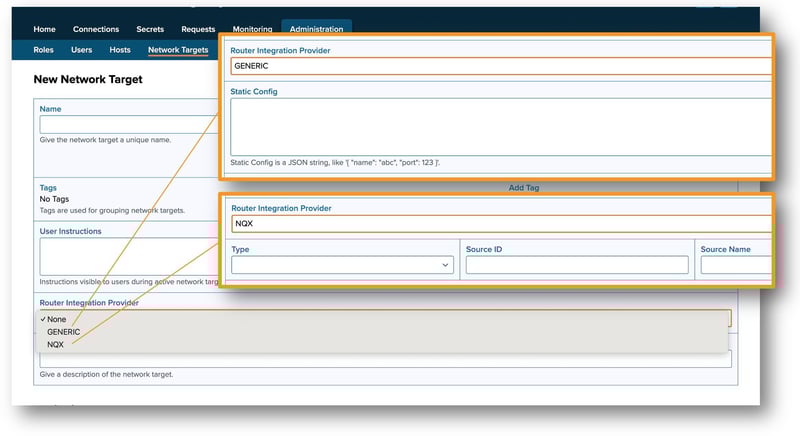Open the Roles sub-tab
The width and height of the screenshot is (800, 436).
coord(44,49)
